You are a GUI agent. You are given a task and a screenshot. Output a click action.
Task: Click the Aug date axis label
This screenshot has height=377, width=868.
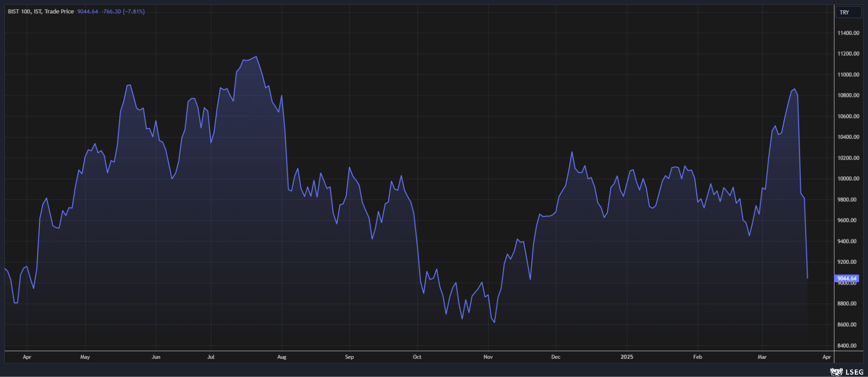coord(282,357)
